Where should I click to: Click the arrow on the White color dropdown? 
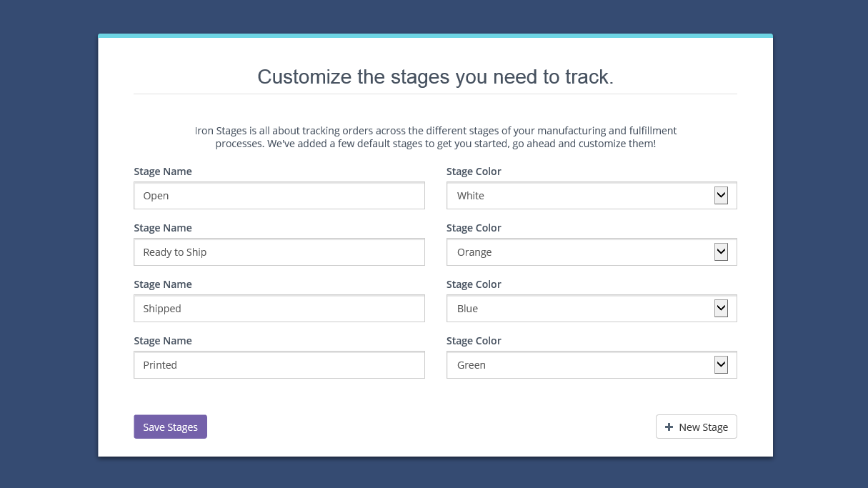coord(721,196)
